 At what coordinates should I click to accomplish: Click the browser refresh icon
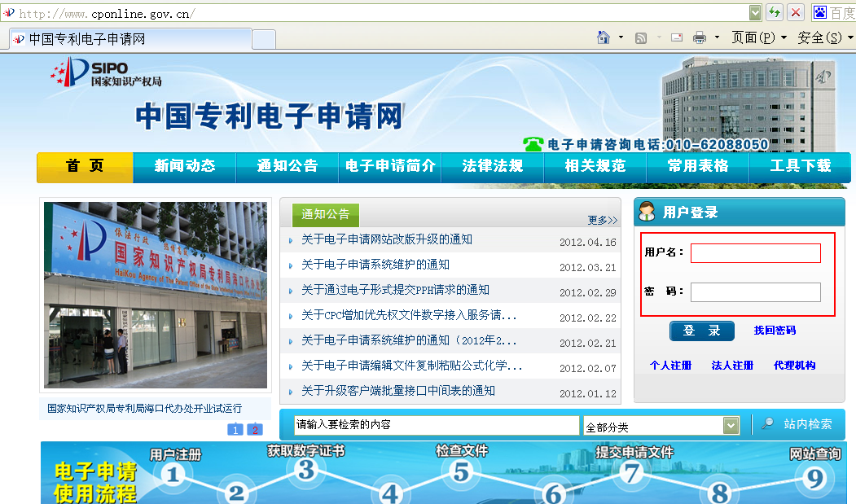click(775, 12)
